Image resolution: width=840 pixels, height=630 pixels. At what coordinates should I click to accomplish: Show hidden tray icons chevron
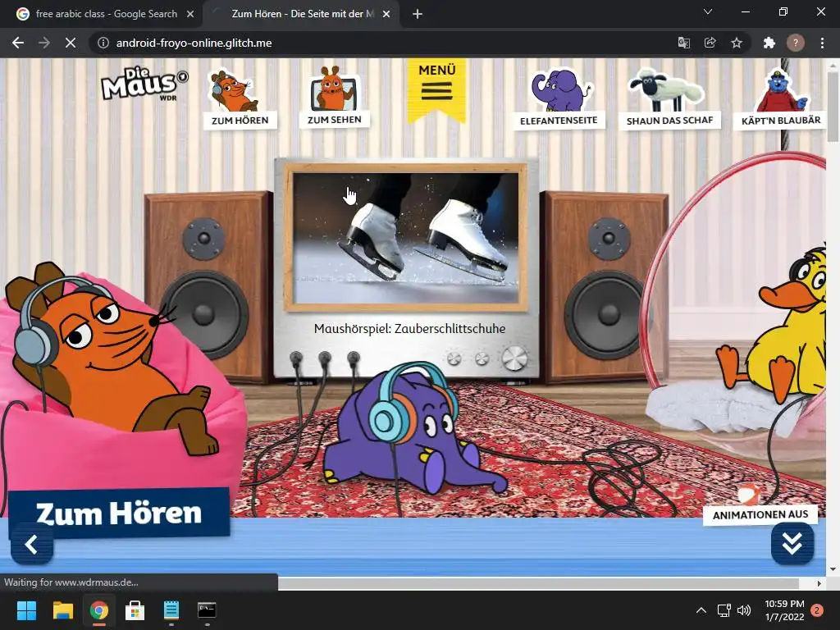pyautogui.click(x=701, y=610)
